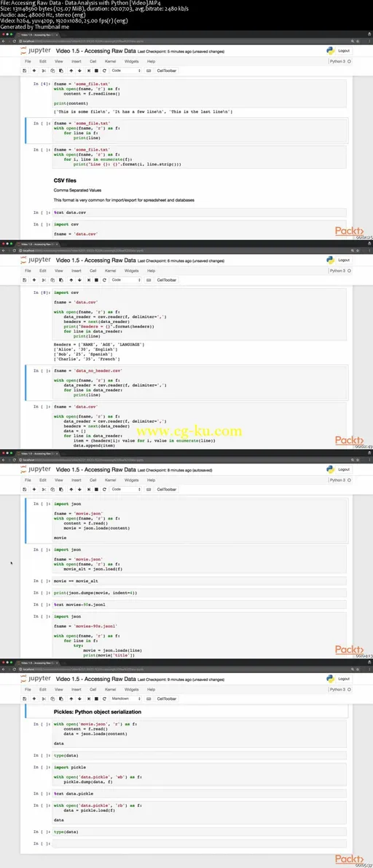
Task: Move cell up in the 9-minutes-ago checkpoint frame
Action: [71, 698]
